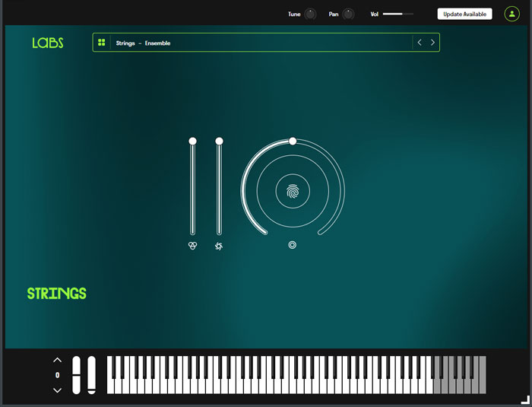Click the fingerprint icon in the dial center
532x407 pixels.
click(293, 191)
